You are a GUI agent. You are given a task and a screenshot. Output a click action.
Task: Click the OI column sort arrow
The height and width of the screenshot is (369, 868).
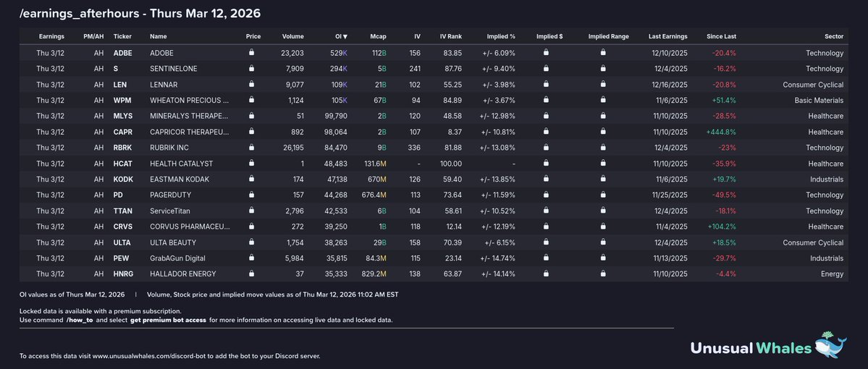345,37
